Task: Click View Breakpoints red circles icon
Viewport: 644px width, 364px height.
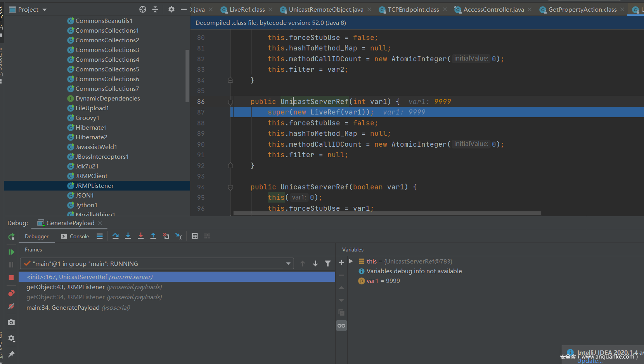Action: coord(11,293)
